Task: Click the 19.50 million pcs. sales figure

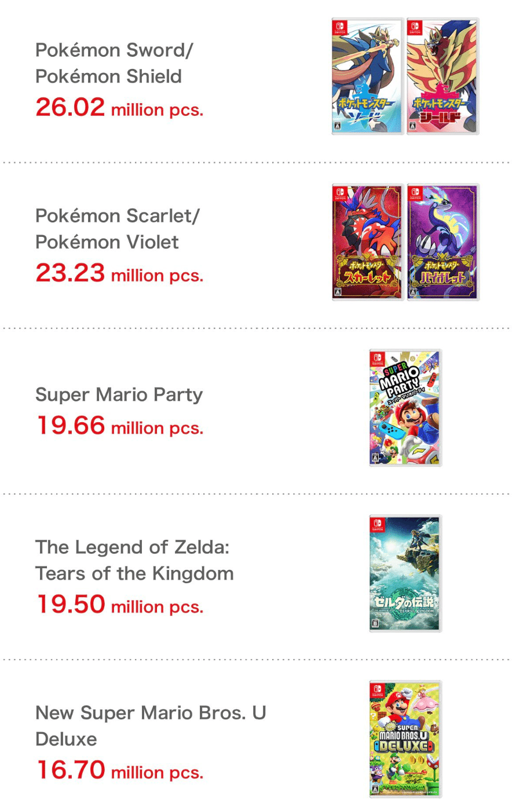Action: pyautogui.click(x=119, y=605)
